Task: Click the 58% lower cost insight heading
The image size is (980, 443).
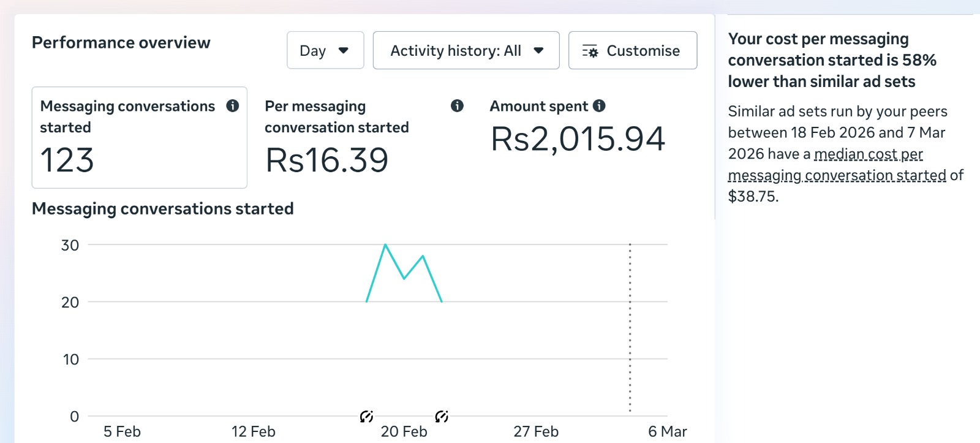Action: [832, 60]
